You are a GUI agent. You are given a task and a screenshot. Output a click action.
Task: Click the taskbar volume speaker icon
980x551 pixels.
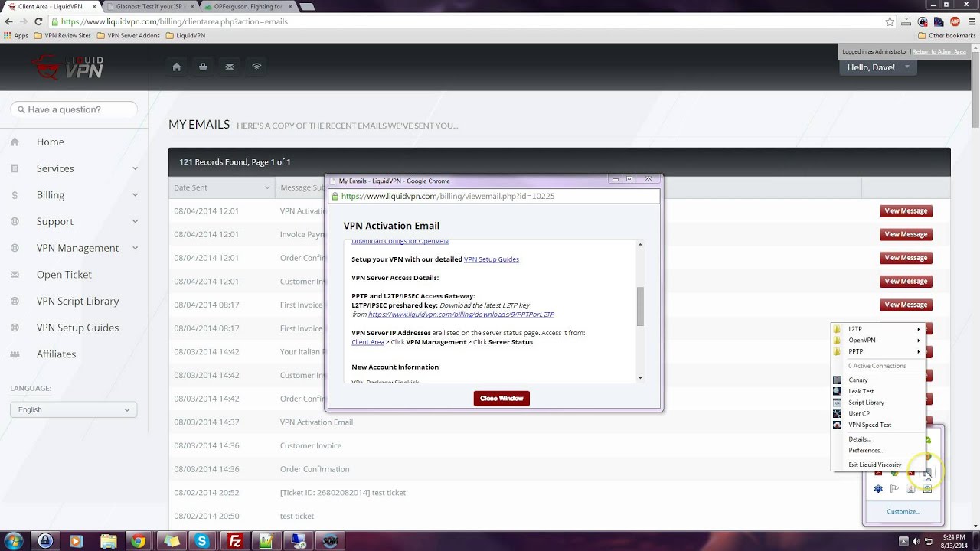coord(916,541)
